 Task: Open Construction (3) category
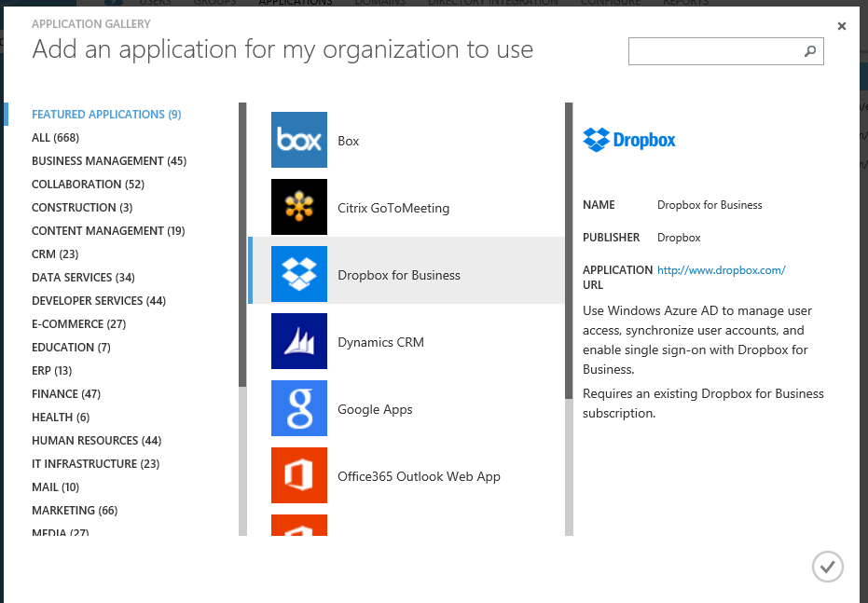click(x=82, y=208)
